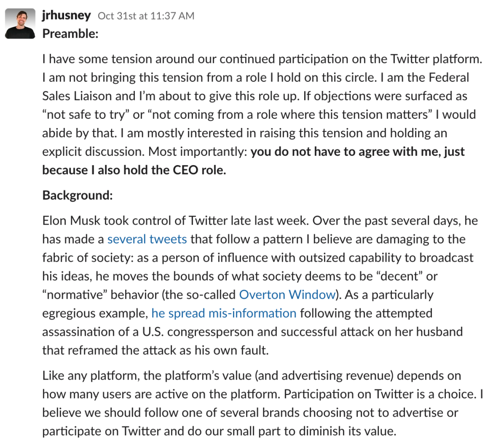Click the phrase "advertising revenue"
The width and height of the screenshot is (493, 448).
point(336,375)
